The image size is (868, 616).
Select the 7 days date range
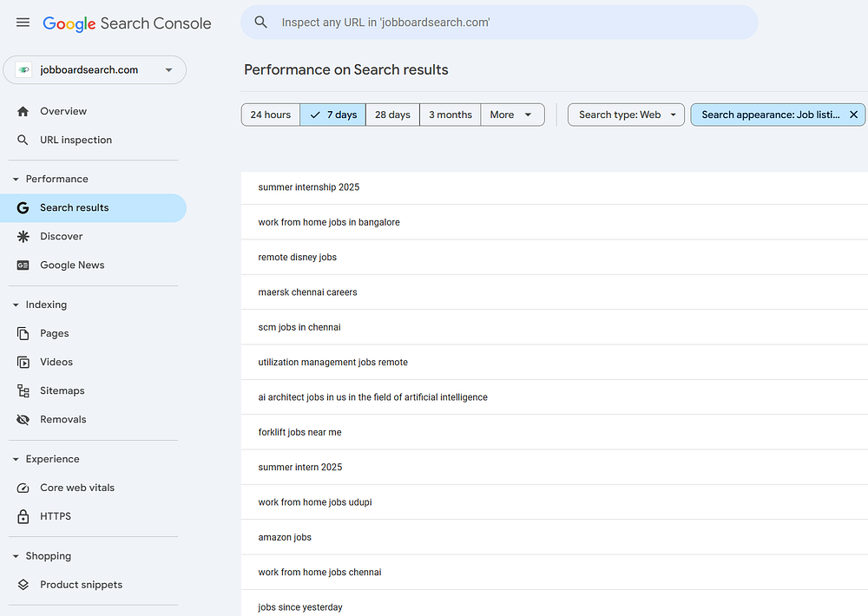coord(332,115)
